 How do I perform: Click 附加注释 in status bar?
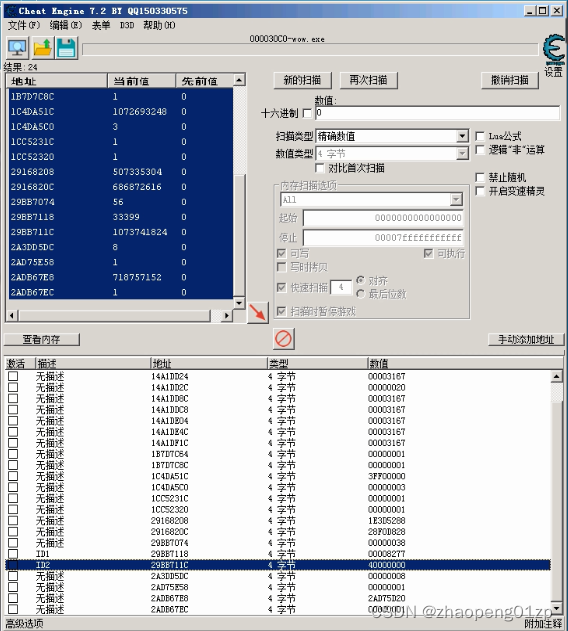543,624
